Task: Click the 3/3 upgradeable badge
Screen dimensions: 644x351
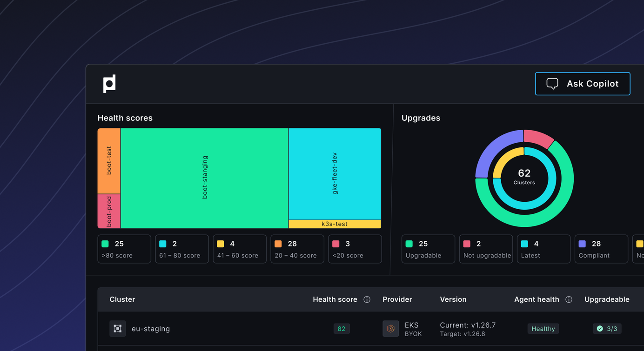Action: pos(607,329)
